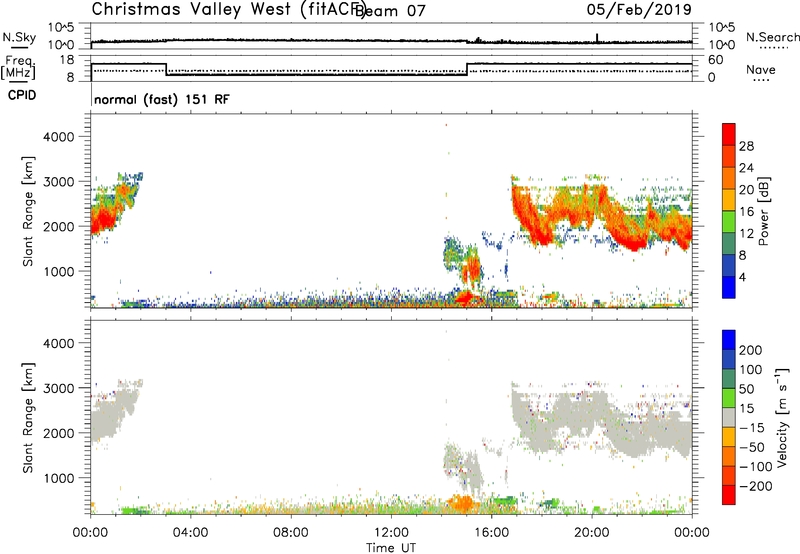Click 'Slant Range [km]' label of power panel
Image resolution: width=800 pixels, height=554 pixels.
(28, 211)
